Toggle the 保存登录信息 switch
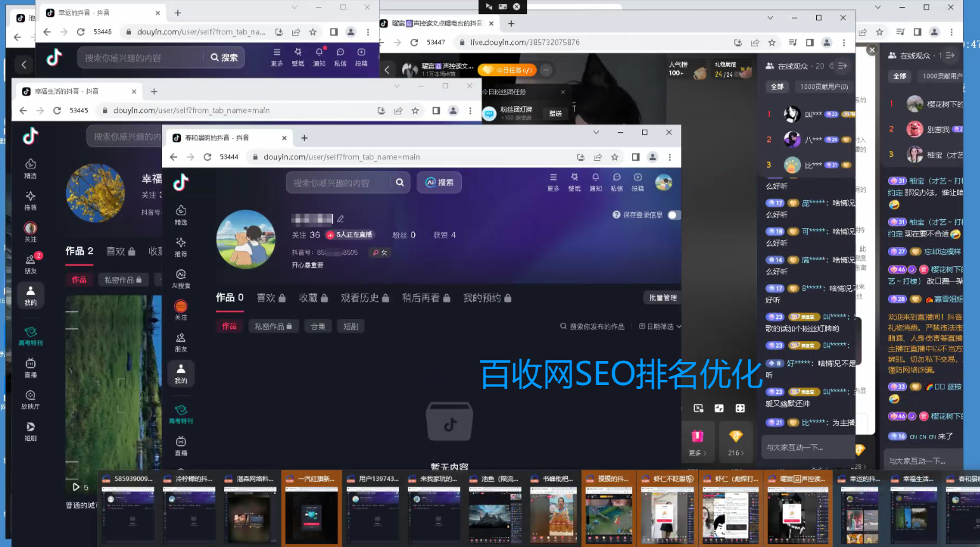Viewport: 980px width, 547px height. pyautogui.click(x=674, y=215)
